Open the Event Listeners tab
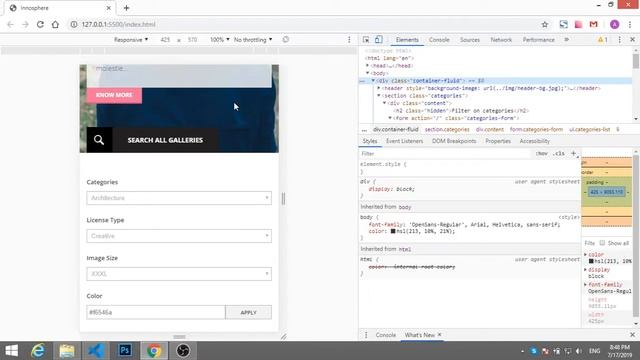The width and height of the screenshot is (640, 360). click(404, 141)
